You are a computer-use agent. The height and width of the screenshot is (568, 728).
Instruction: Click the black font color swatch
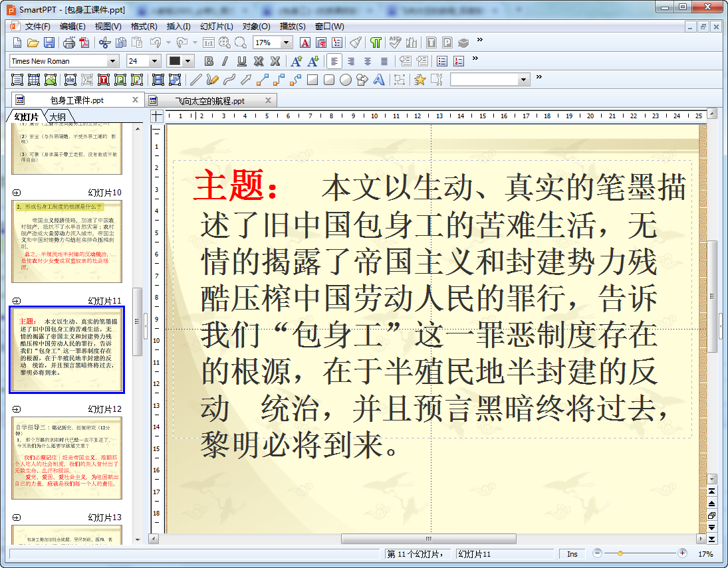[175, 61]
